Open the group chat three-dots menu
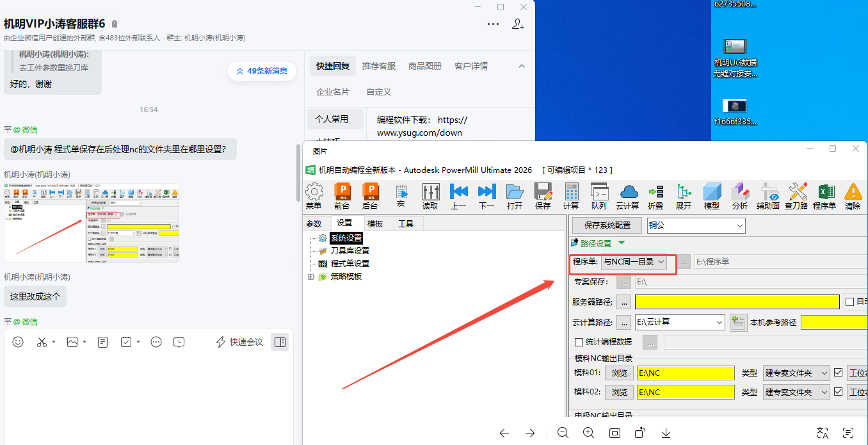Viewport: 868px width, 445px height. 493,24
